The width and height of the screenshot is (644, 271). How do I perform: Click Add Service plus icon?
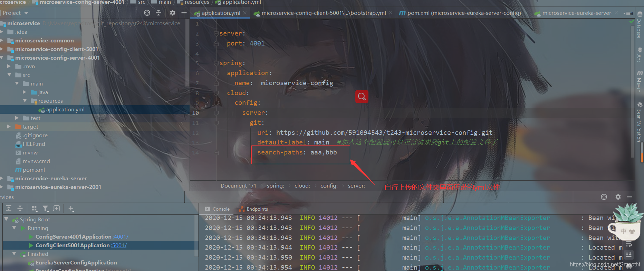tap(71, 208)
